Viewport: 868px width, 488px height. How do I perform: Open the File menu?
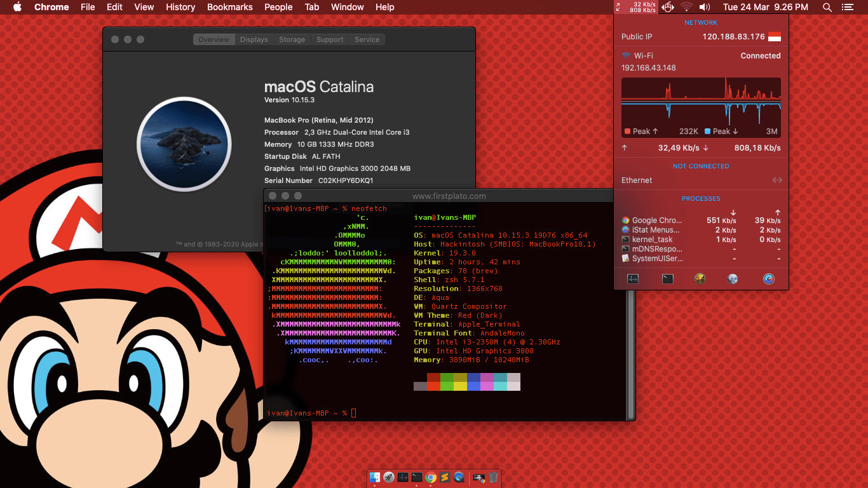88,7
